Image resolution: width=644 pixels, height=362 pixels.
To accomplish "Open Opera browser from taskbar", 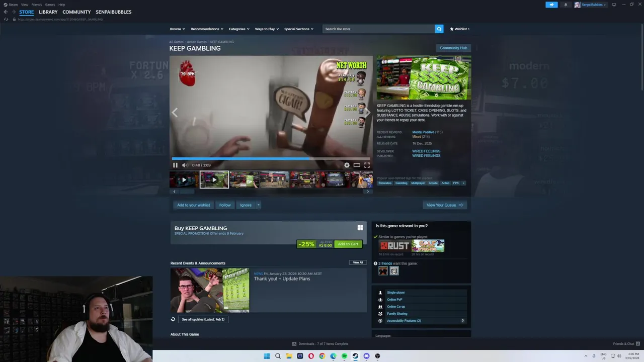I will [311, 356].
